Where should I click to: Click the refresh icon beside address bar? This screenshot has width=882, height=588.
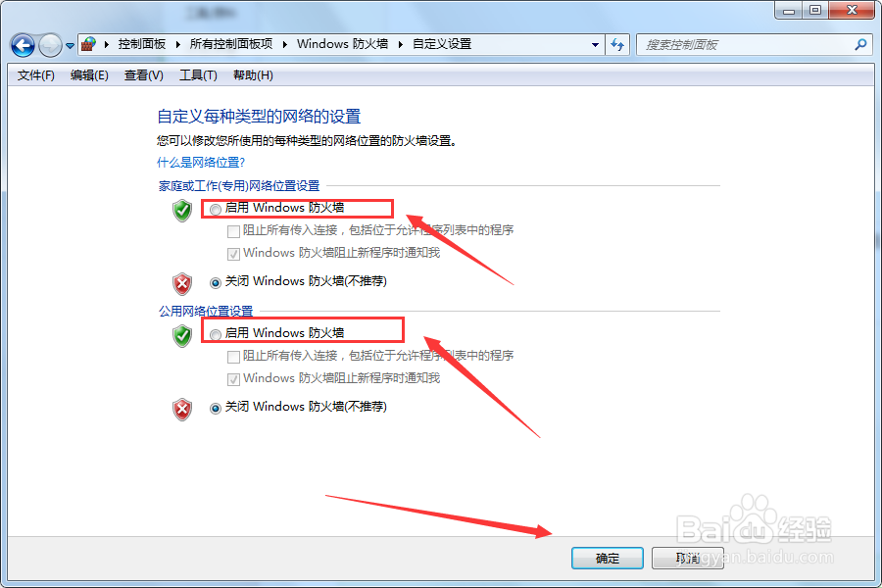617,45
